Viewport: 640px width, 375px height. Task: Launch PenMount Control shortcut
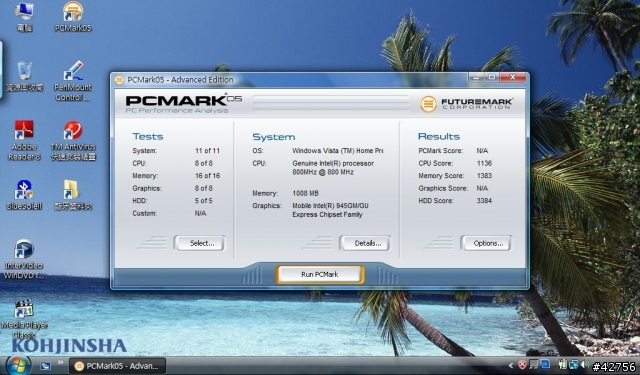point(73,81)
